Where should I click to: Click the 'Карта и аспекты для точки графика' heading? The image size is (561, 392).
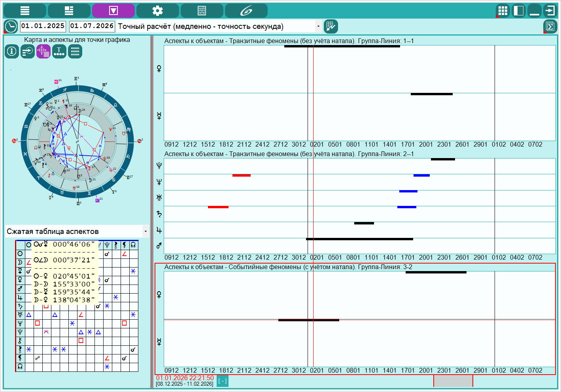coord(77,40)
